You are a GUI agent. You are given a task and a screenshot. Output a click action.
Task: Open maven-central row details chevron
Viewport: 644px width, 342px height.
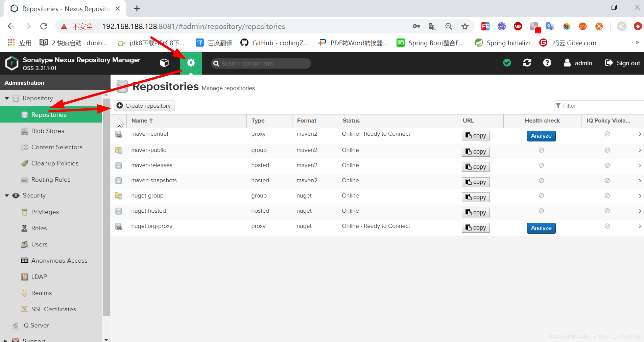point(640,134)
